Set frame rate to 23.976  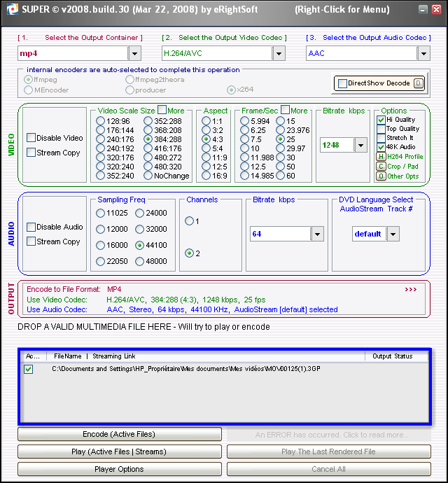[281, 130]
